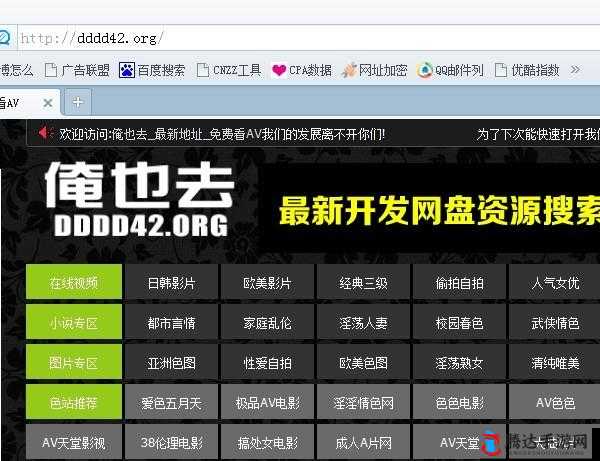
Task: Open the CPA数据 bookmark
Action: coord(302,70)
